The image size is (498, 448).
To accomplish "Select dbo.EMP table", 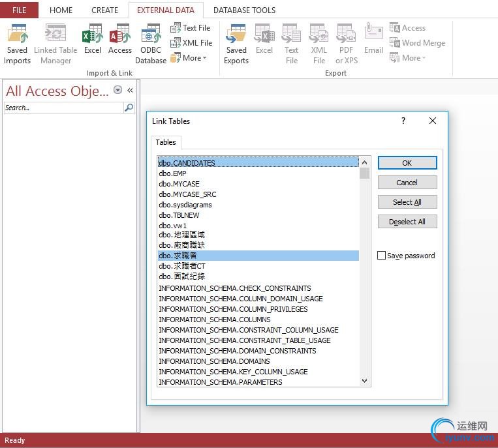I will click(258, 173).
